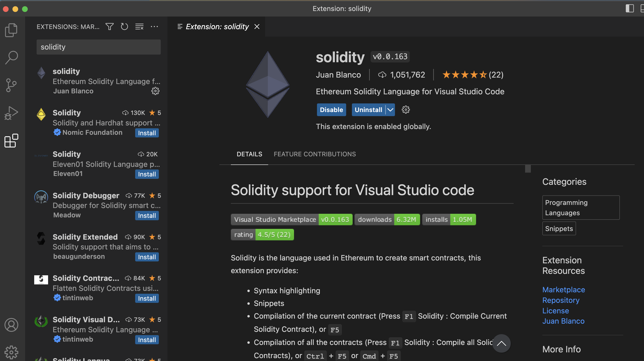This screenshot has width=644, height=361.
Task: Expand the Uninstall dropdown arrow
Action: (390, 110)
